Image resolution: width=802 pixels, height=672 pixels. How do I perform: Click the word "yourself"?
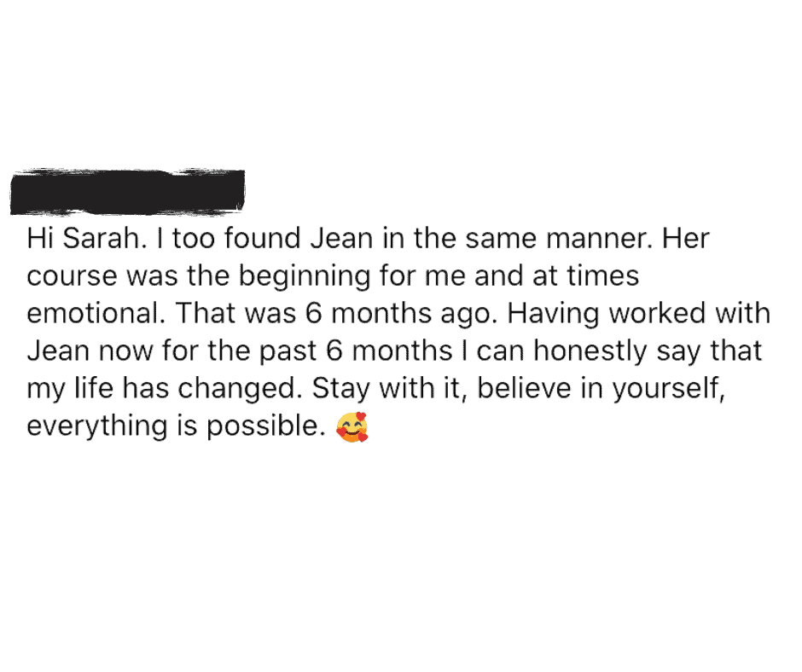[668, 388]
